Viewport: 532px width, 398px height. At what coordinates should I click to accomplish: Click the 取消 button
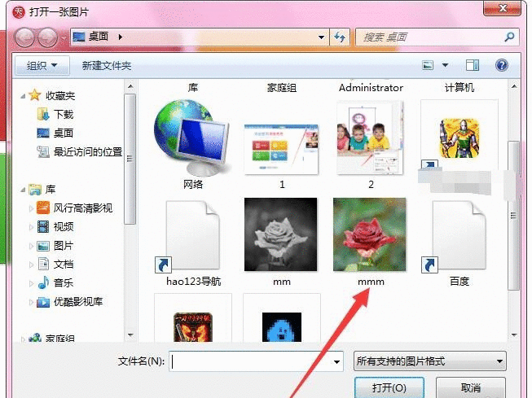471,388
